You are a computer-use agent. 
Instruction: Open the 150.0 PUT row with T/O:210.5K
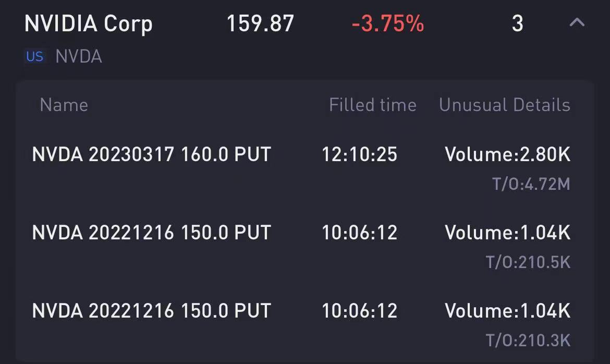point(152,233)
